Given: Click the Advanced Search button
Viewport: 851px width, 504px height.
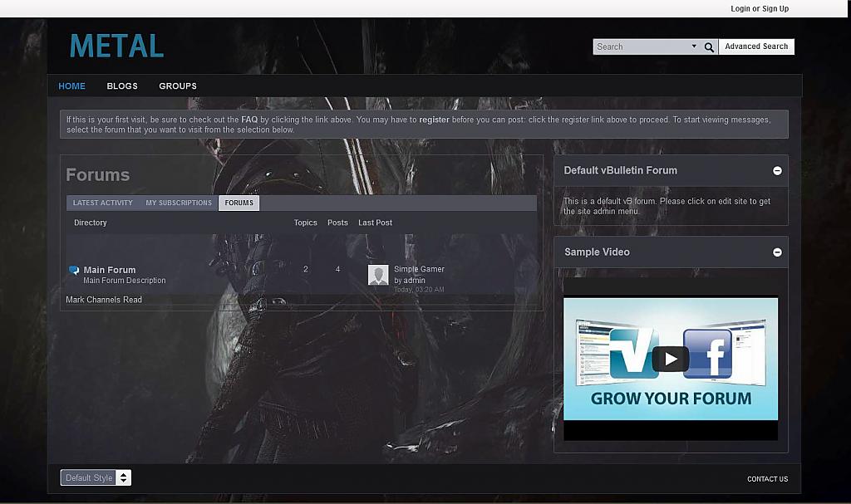Looking at the screenshot, I should click(x=755, y=46).
